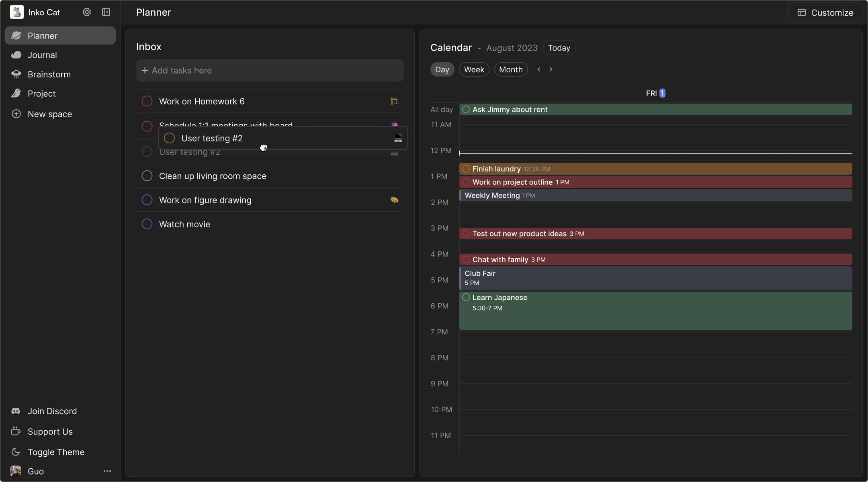Go to next day chevron
868x482 pixels.
(551, 69)
